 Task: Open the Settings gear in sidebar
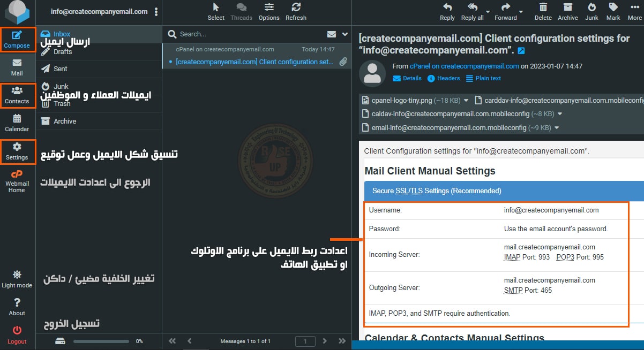coord(17,151)
